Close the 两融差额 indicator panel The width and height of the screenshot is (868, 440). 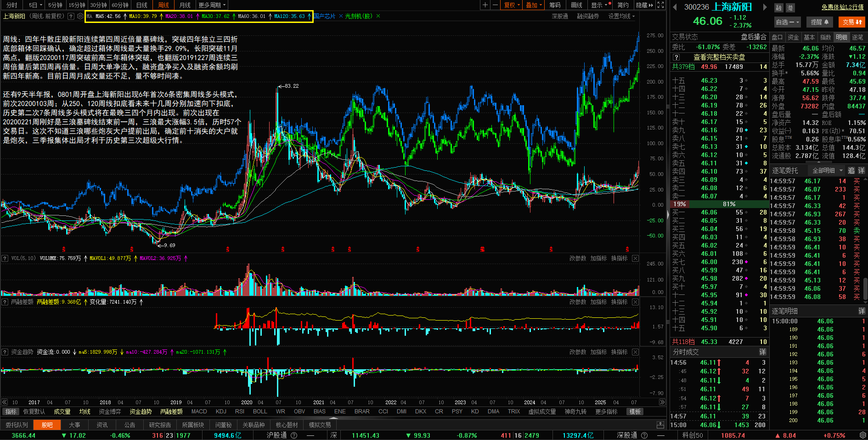635,302
